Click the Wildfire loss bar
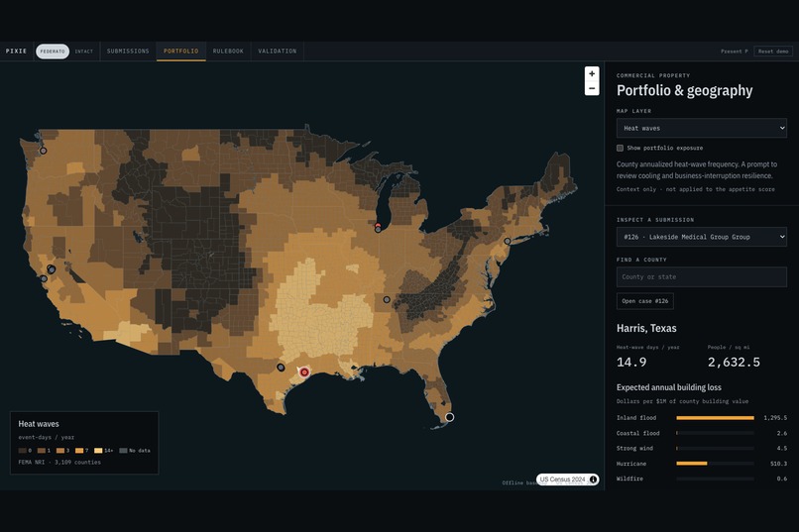Viewport: 799px width, 532px height. click(715, 479)
